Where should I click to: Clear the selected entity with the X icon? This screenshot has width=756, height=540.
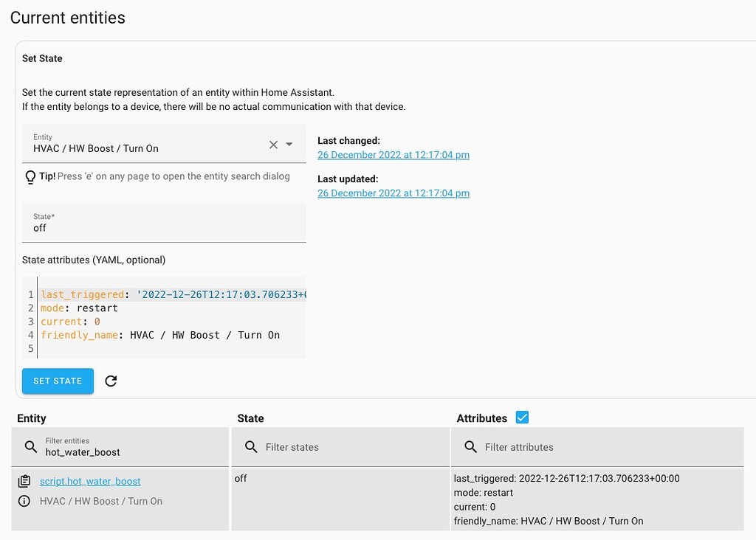[272, 145]
